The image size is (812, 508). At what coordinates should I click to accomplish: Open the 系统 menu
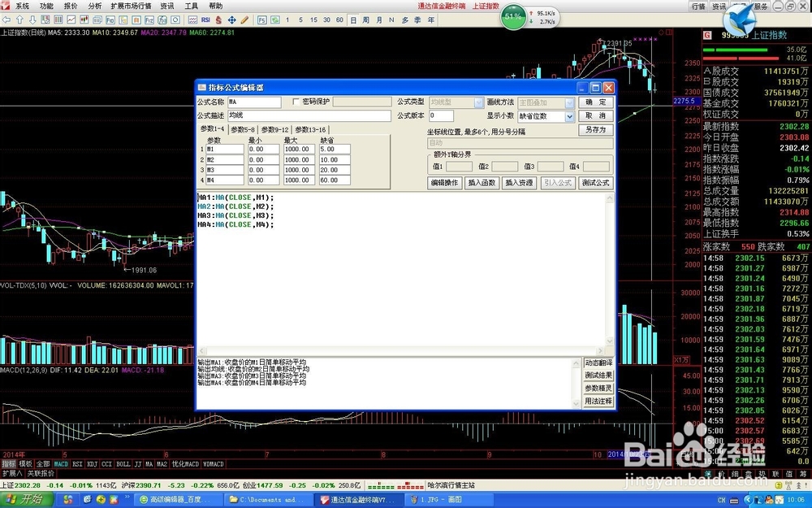(22, 7)
